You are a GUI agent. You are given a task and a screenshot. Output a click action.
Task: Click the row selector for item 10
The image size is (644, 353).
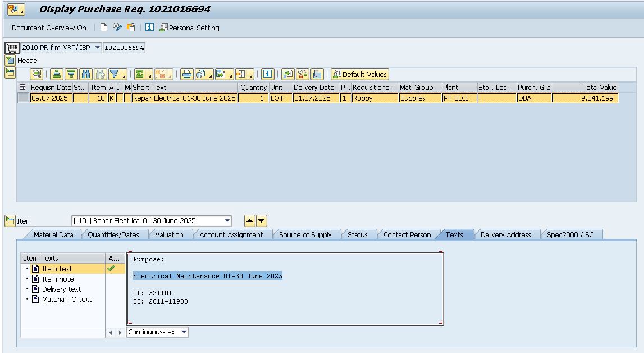(23, 98)
